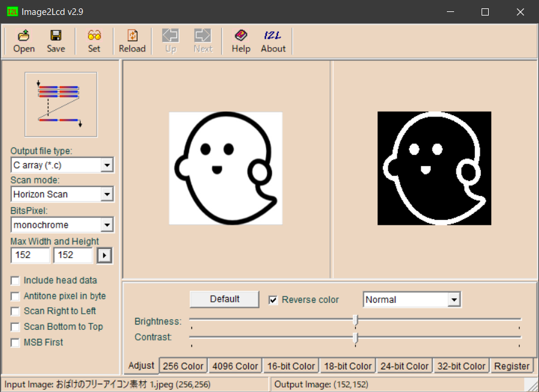Click the Next arrow toolbar icon

coord(203,35)
